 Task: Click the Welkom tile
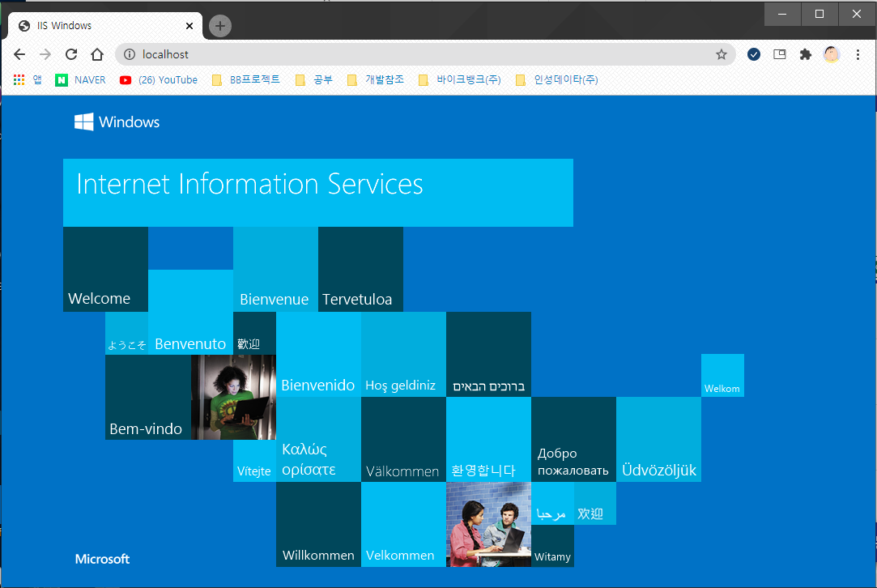722,376
